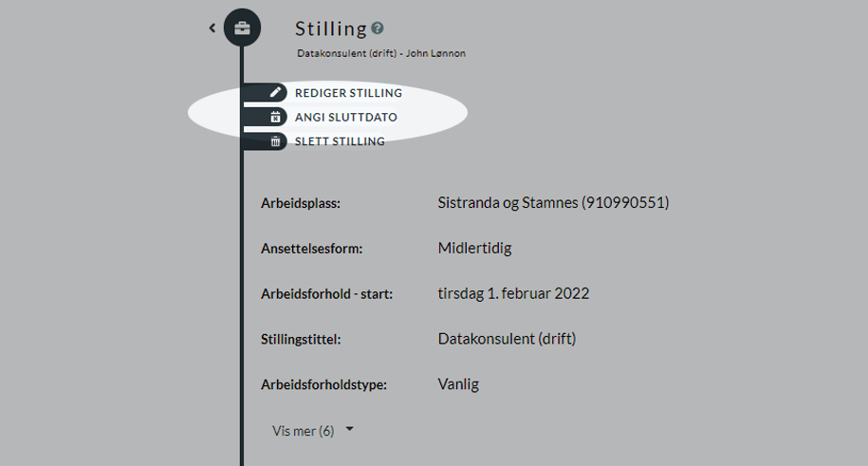The width and height of the screenshot is (868, 466).
Task: Click the Arbeidsplass label
Action: (x=301, y=203)
